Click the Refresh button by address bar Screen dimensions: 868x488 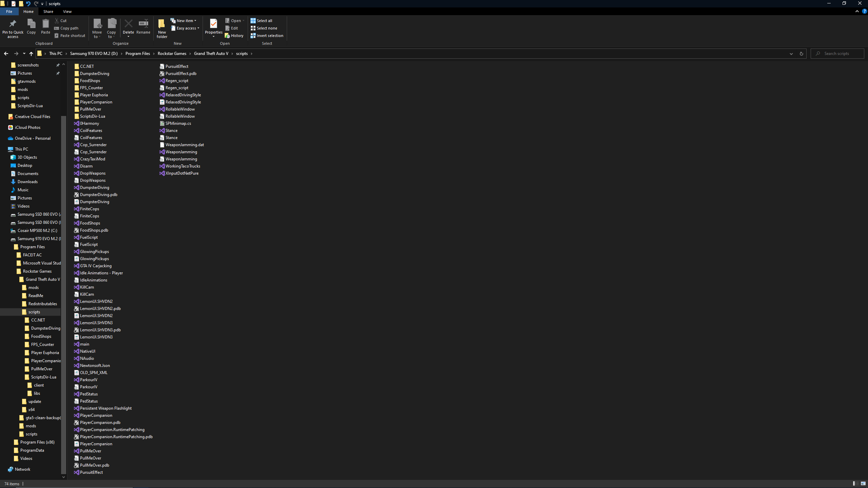pos(801,54)
